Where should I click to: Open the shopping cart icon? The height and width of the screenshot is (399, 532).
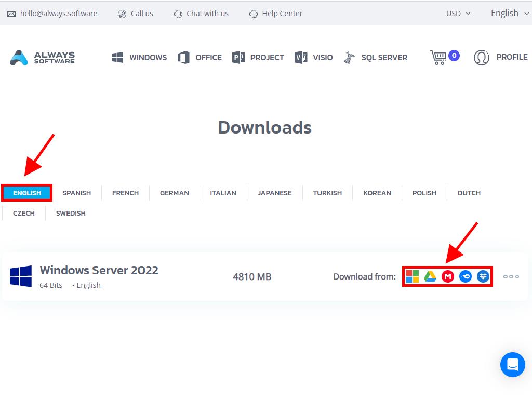[x=438, y=57]
